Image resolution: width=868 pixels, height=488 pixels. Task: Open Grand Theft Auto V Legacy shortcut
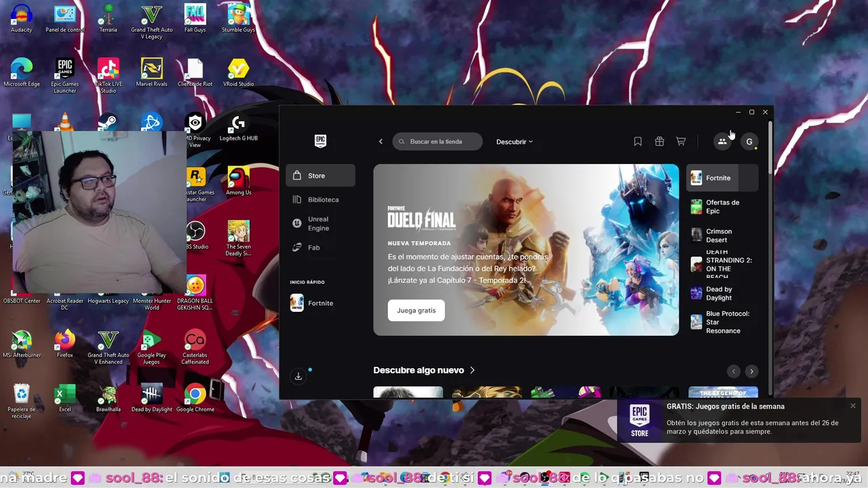[152, 22]
